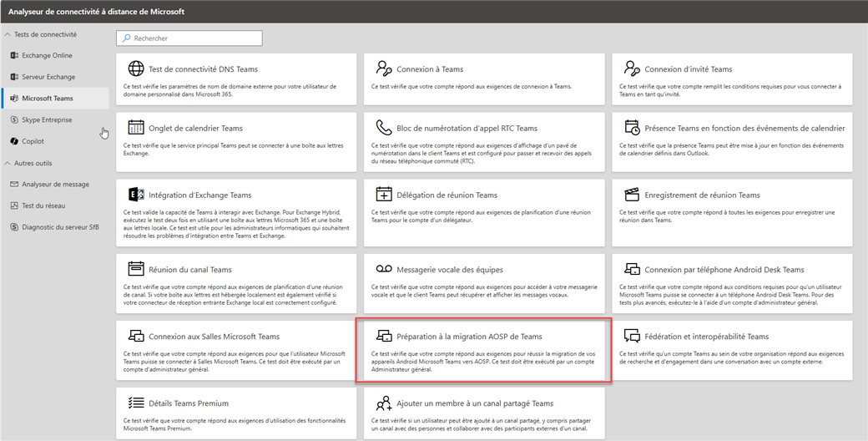Open Test du réseau tool
The image size is (868, 441).
pyautogui.click(x=55, y=205)
